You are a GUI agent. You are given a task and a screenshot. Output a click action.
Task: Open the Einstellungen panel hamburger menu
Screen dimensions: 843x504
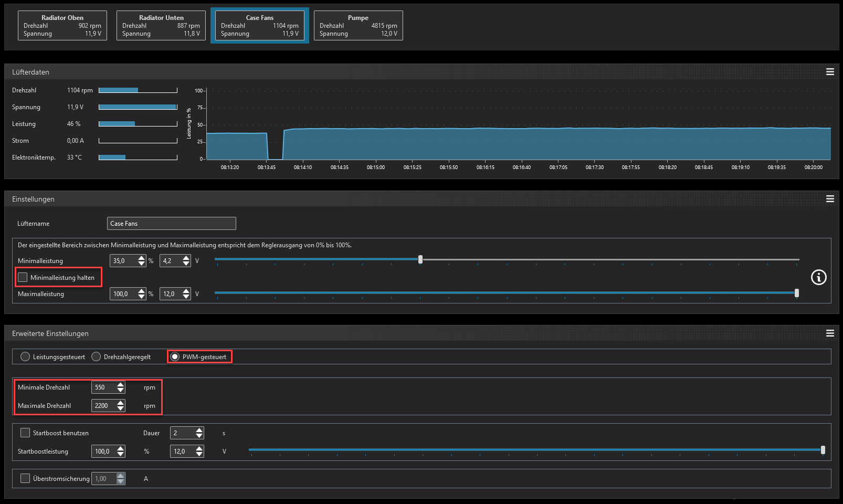(830, 199)
